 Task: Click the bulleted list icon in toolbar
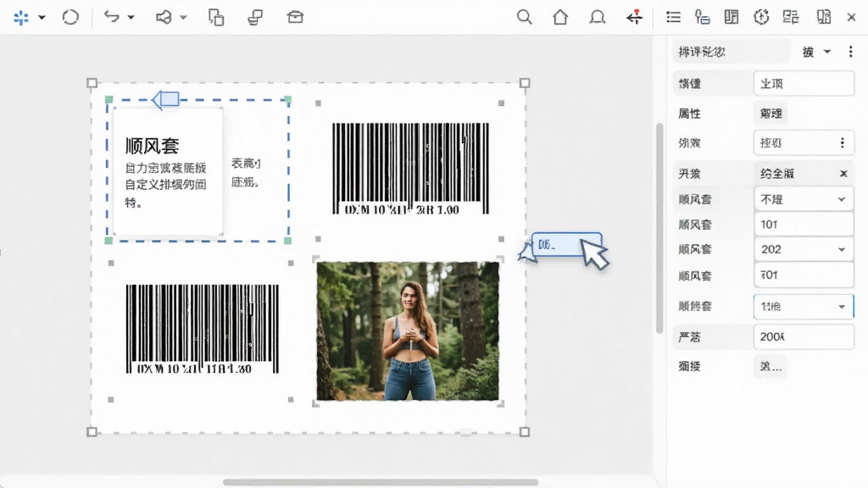(x=673, y=17)
